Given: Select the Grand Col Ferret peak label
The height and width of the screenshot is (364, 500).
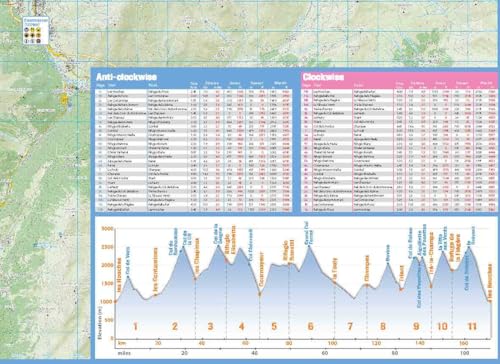Looking at the screenshot, I should click(x=309, y=233).
